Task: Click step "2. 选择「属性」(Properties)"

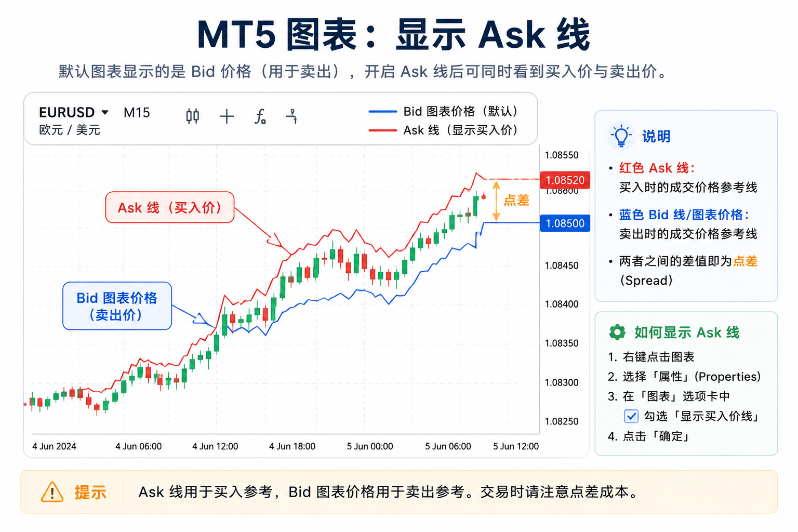Action: [x=684, y=377]
